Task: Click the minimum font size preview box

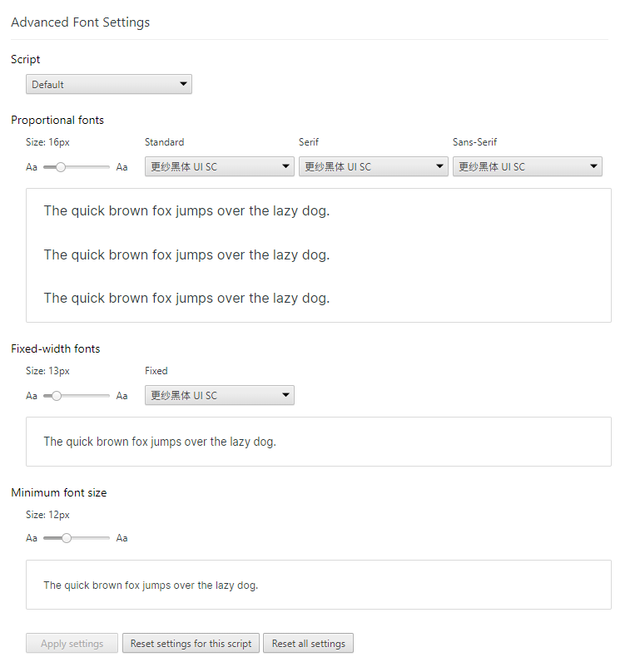Action: [318, 585]
